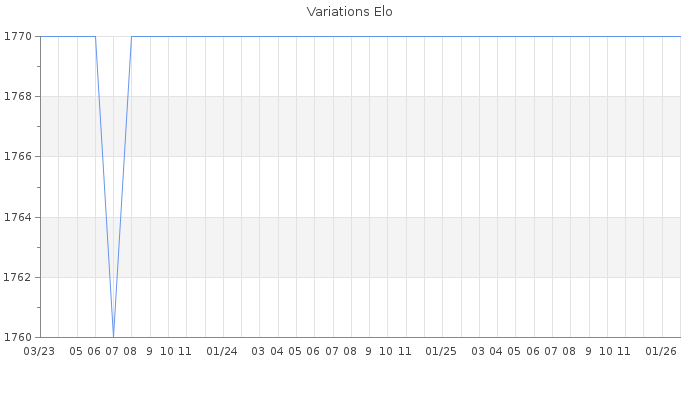Click the gray band between 1766 and 1768

400,126
